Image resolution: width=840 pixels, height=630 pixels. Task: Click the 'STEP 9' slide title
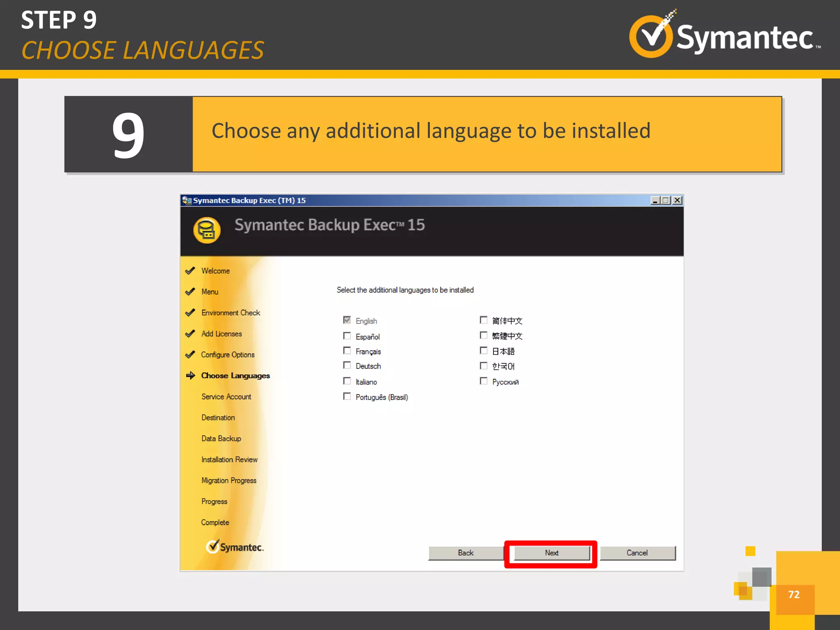(x=59, y=20)
